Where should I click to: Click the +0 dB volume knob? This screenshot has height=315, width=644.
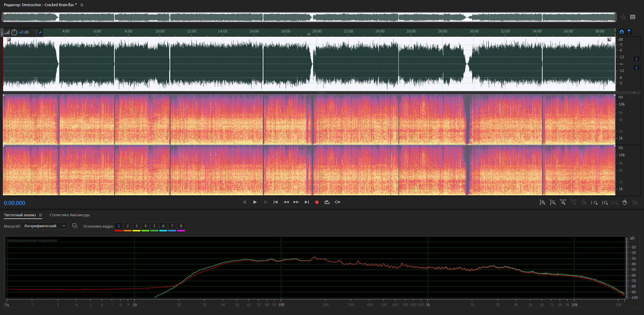tap(14, 32)
